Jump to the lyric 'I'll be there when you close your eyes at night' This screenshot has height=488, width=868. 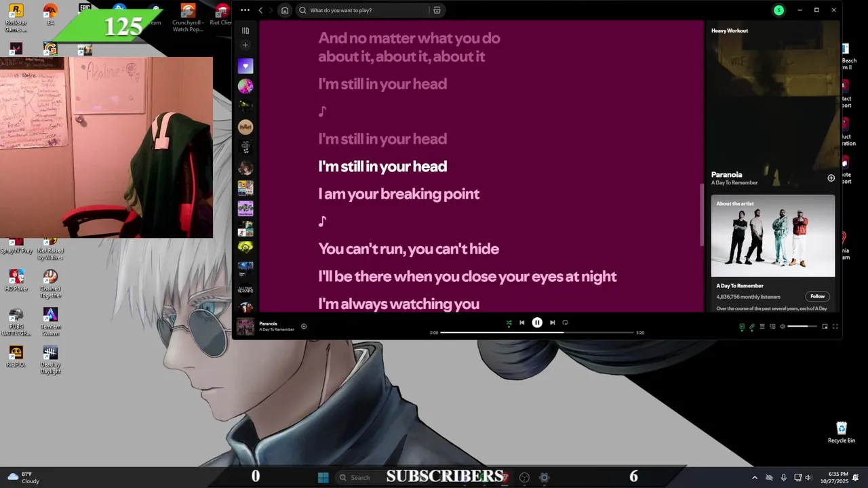(x=467, y=277)
